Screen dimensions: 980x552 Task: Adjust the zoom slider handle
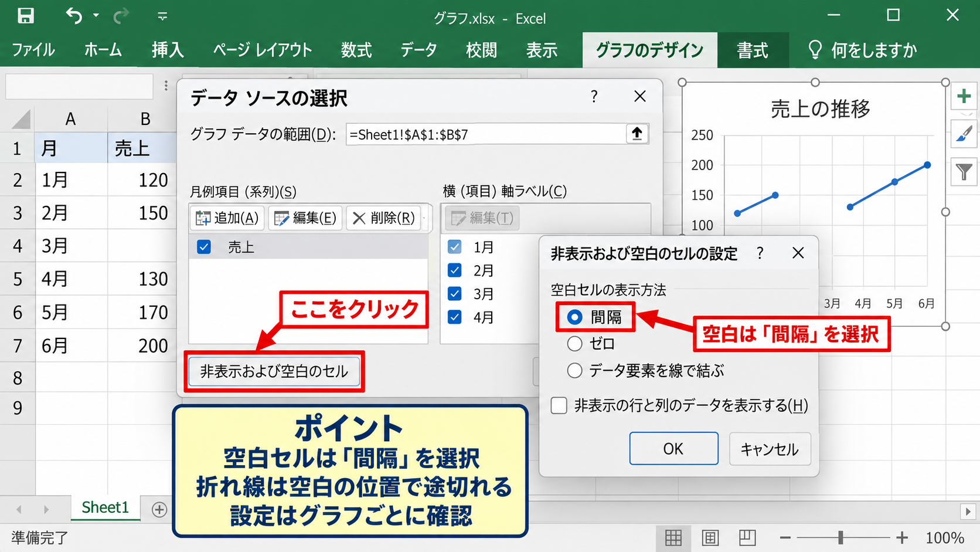tap(841, 537)
